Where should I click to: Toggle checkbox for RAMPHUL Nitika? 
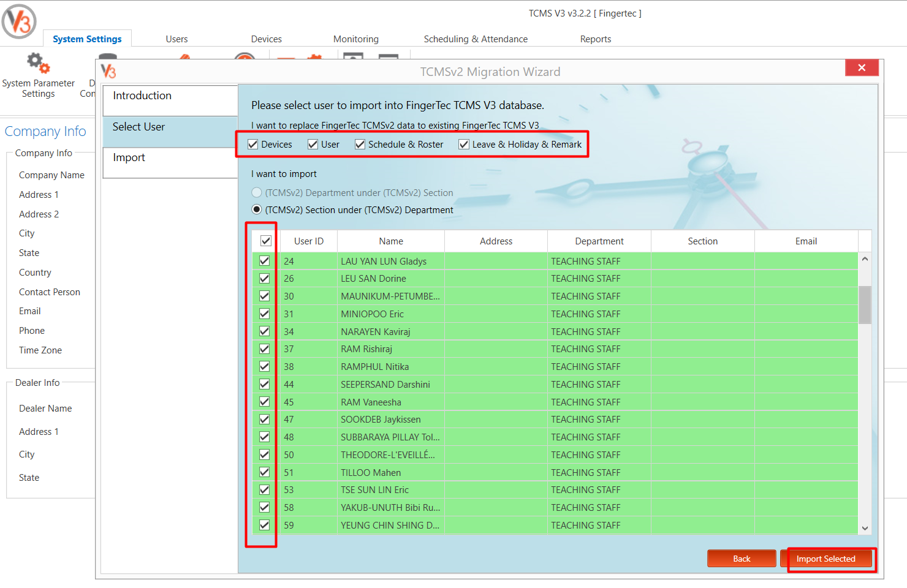click(264, 366)
